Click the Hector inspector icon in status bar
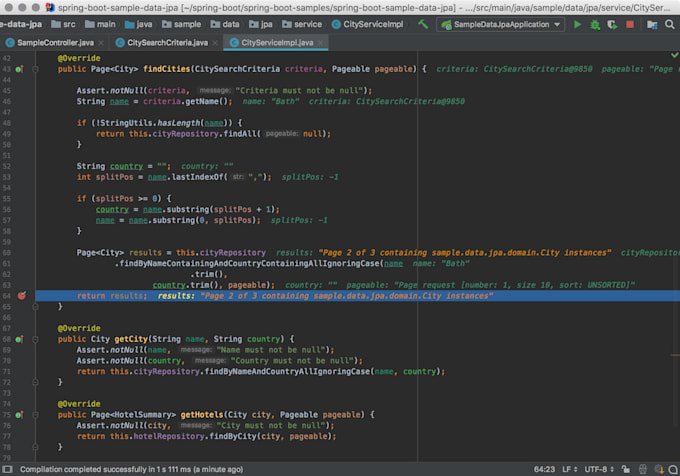Viewport: 680px width, 476px height. tap(643, 469)
